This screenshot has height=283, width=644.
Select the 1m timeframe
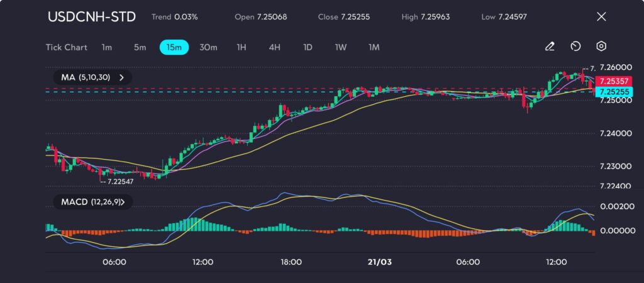coord(107,47)
